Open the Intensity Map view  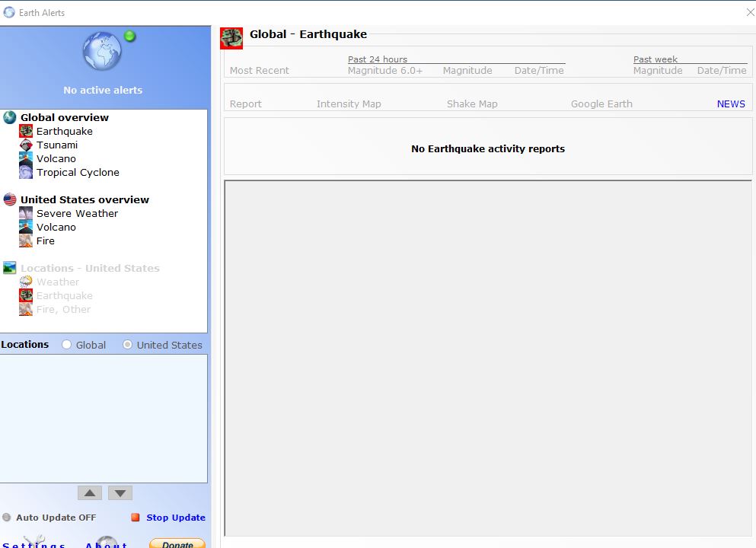(x=349, y=104)
